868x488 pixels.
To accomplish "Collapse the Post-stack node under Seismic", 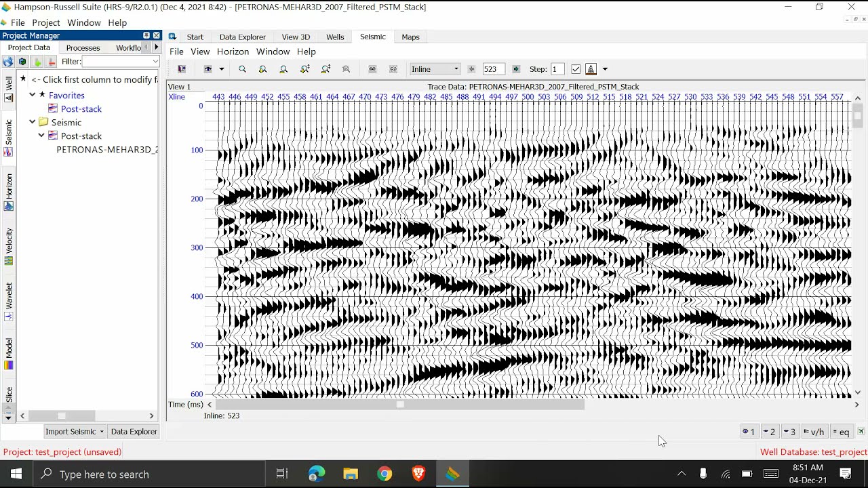I will pyautogui.click(x=41, y=136).
